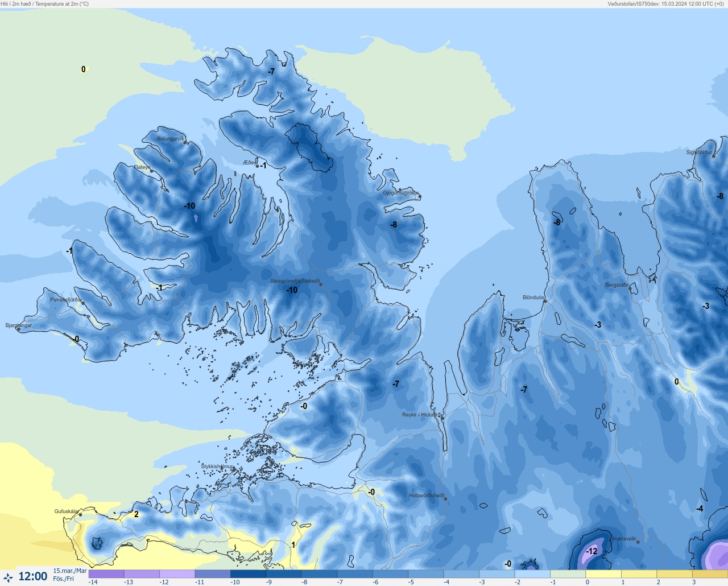Screen dimensions: 728x586
Task: Select the Blönduós station label
Action: coord(533,298)
